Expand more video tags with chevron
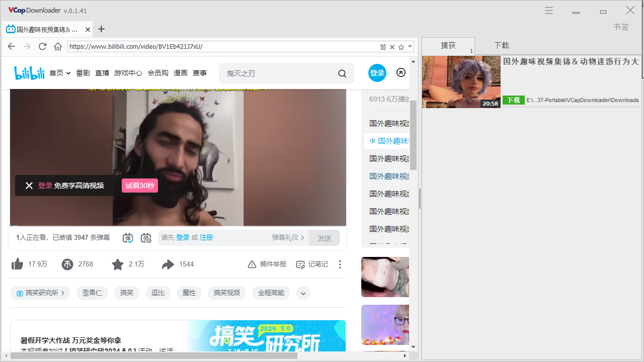 pyautogui.click(x=303, y=293)
